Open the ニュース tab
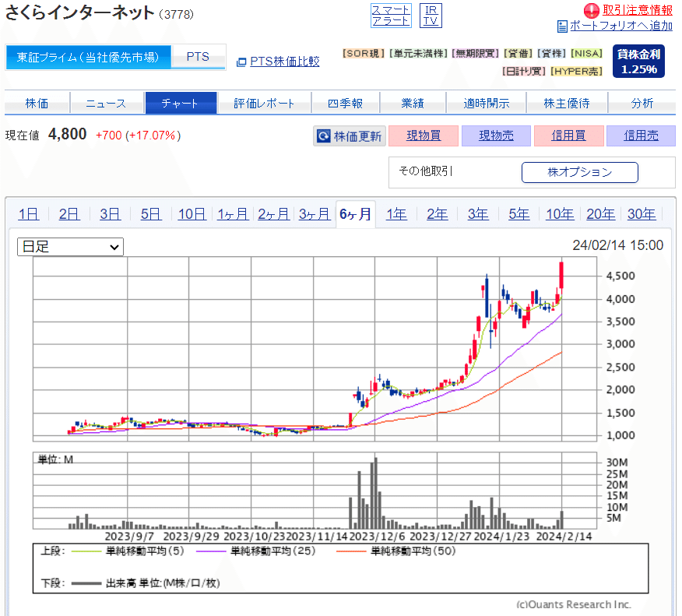Viewport: 682px width, 616px height. pyautogui.click(x=106, y=103)
